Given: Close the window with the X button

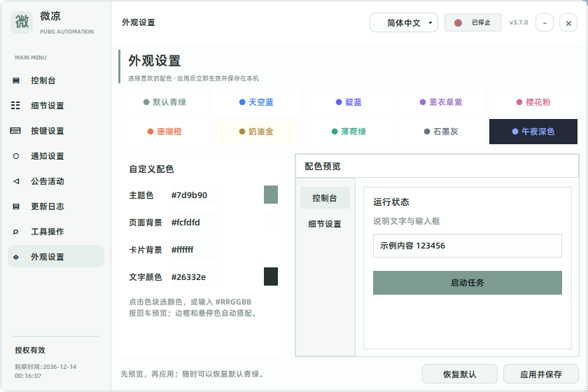Looking at the screenshot, I should tap(568, 23).
